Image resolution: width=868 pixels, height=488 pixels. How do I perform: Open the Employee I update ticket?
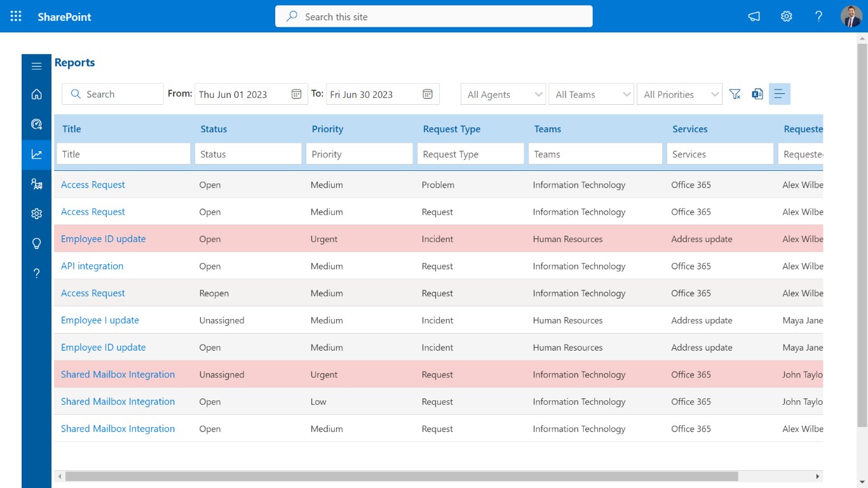coord(100,320)
